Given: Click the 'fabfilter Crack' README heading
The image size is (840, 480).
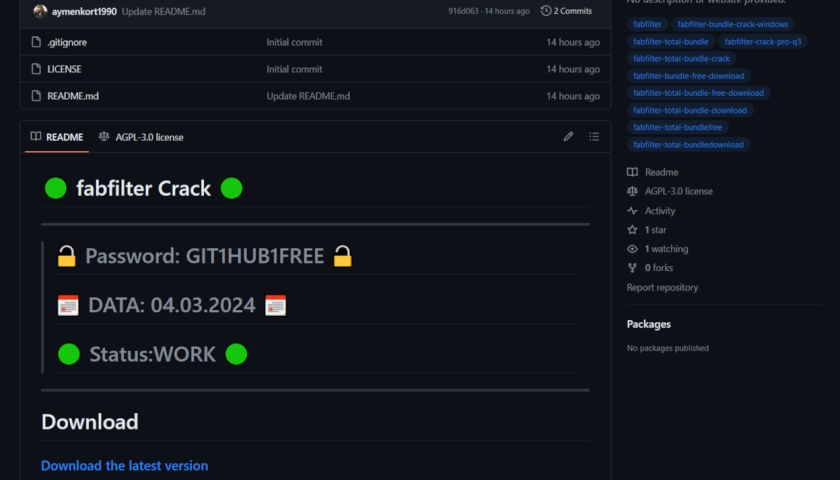Looking at the screenshot, I should click(x=144, y=189).
